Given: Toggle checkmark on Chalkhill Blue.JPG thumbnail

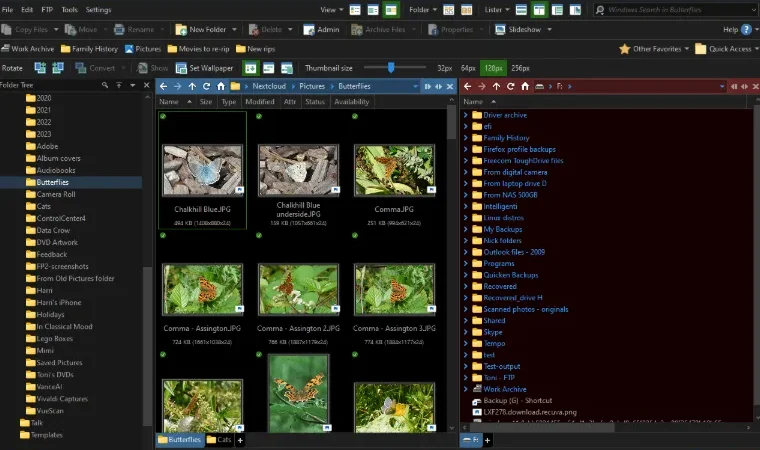Looking at the screenshot, I should (x=163, y=116).
